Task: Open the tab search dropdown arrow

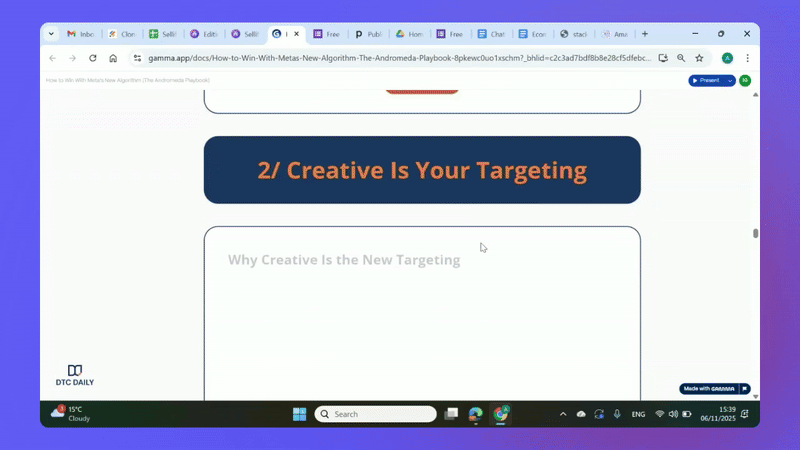Action: [51, 34]
